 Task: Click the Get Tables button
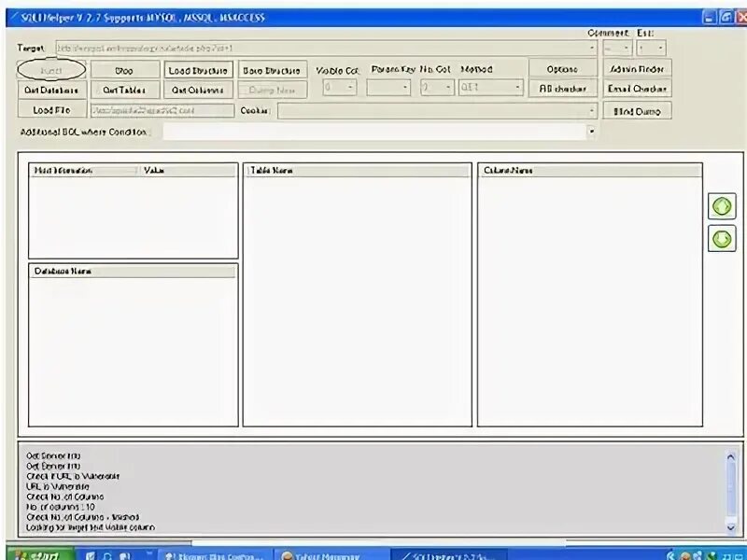(125, 90)
